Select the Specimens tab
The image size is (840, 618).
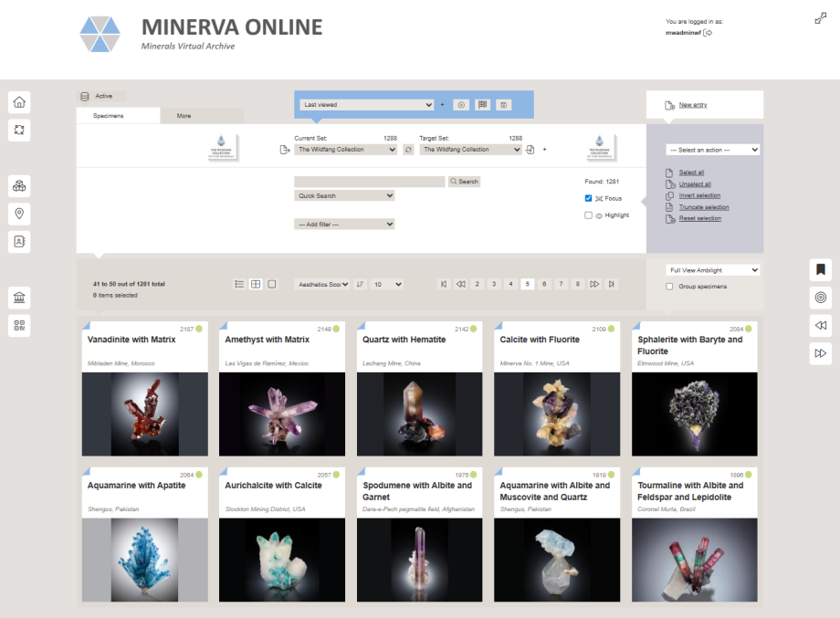(109, 116)
